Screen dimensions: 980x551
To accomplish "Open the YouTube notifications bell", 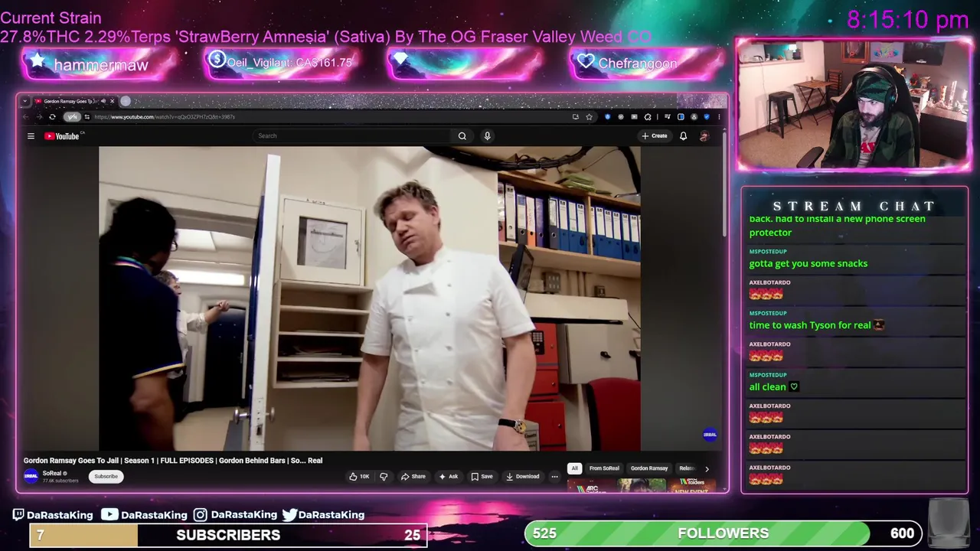I will click(x=683, y=136).
